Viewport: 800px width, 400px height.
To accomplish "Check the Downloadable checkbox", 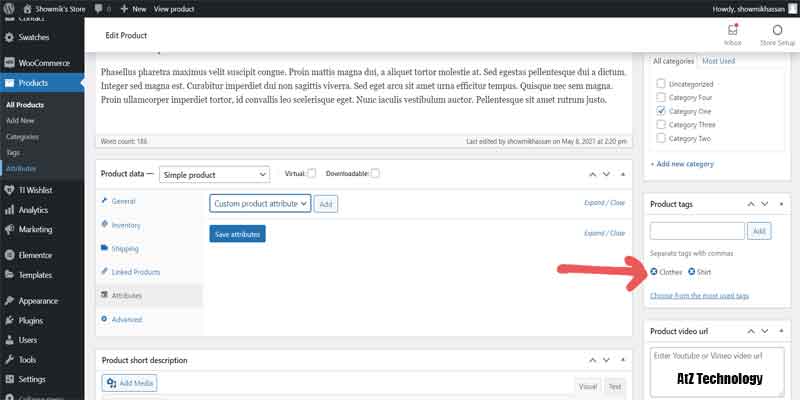I will 375,174.
